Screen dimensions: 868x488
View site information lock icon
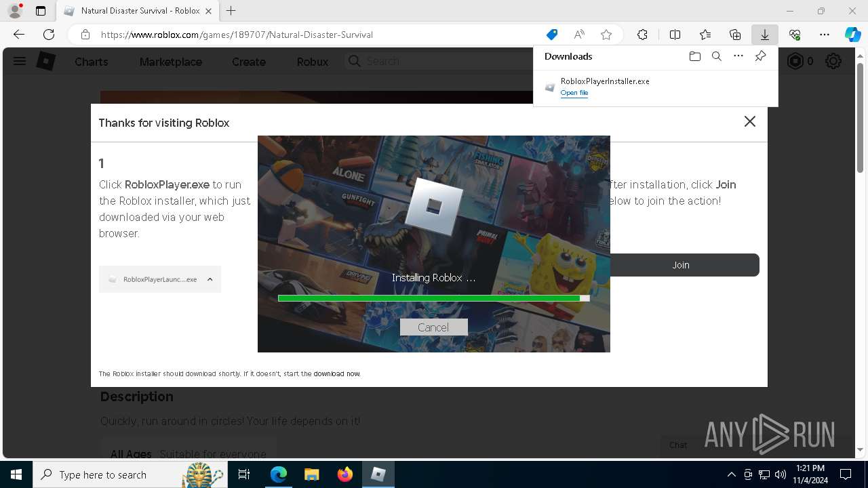coord(85,35)
